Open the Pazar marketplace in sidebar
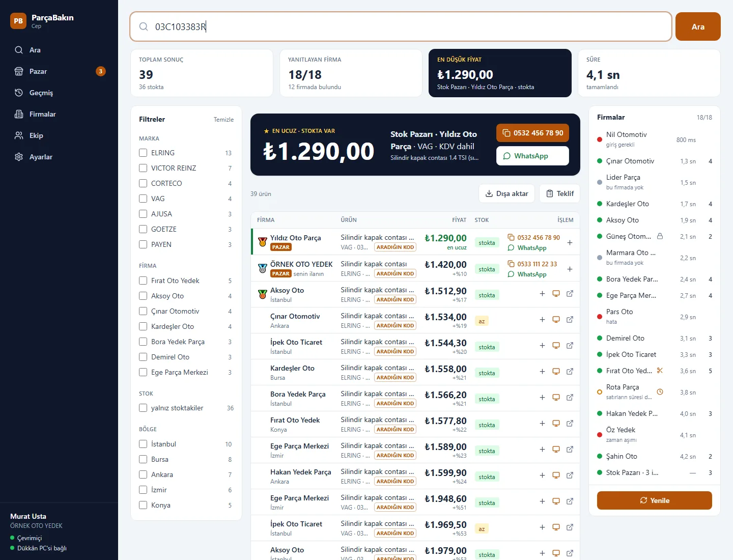Image resolution: width=733 pixels, height=560 pixels. pyautogui.click(x=59, y=71)
